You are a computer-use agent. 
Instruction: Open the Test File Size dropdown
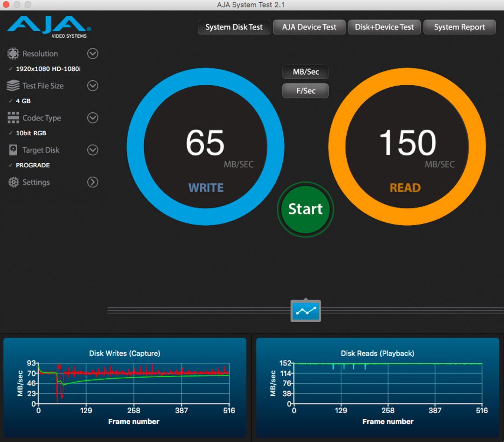92,85
